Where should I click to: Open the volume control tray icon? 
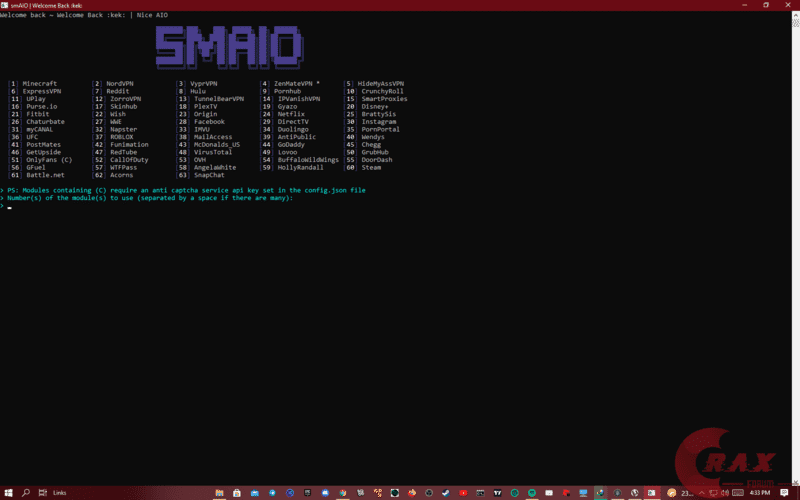pyautogui.click(x=725, y=493)
